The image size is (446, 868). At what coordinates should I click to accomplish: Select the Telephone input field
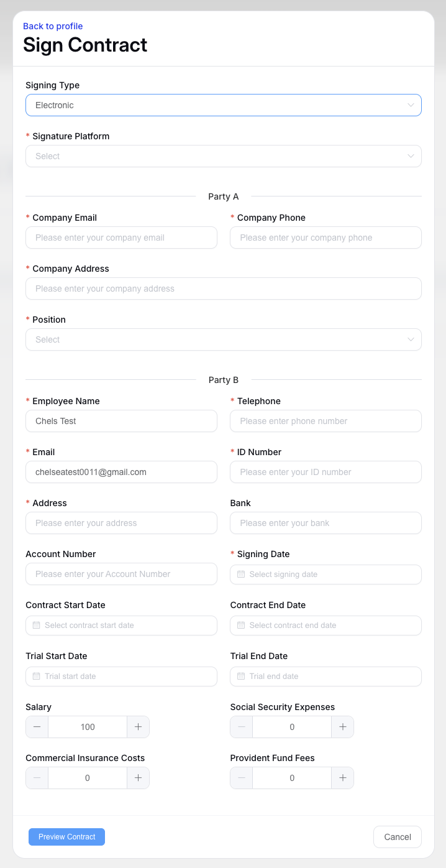[325, 421]
